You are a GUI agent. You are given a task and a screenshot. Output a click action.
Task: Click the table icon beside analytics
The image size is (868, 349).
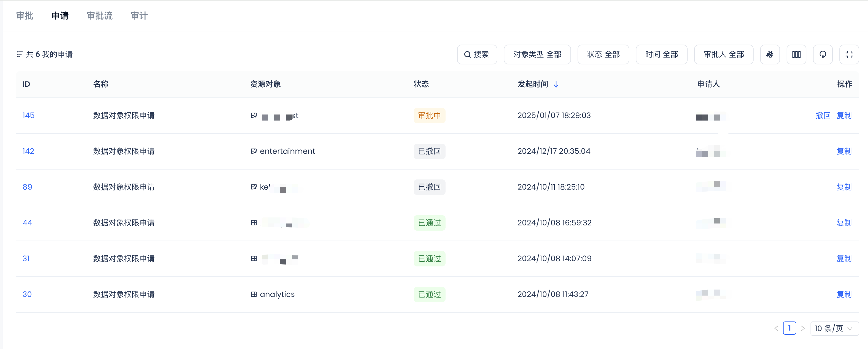pos(254,294)
